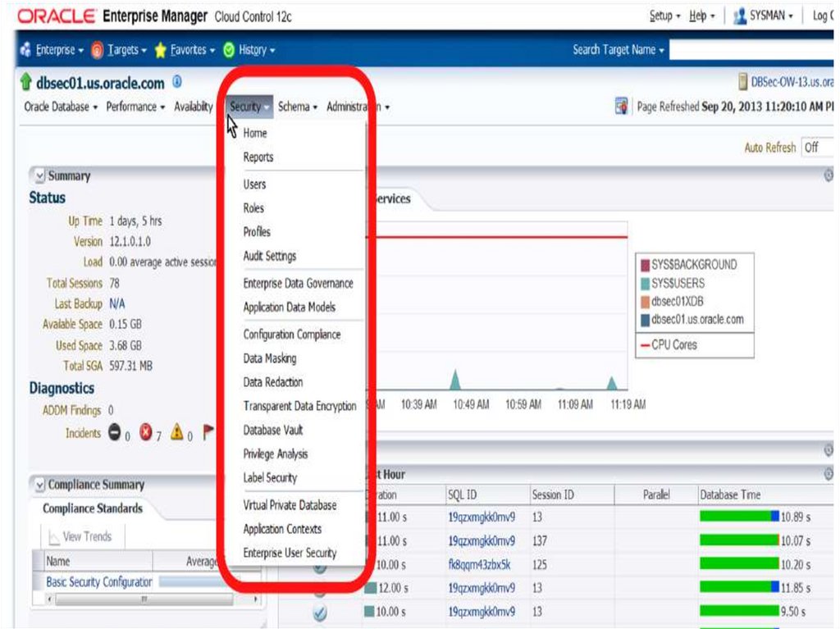This screenshot has width=840, height=629.
Task: Open Transparent Data Encryption
Action: 299,406
